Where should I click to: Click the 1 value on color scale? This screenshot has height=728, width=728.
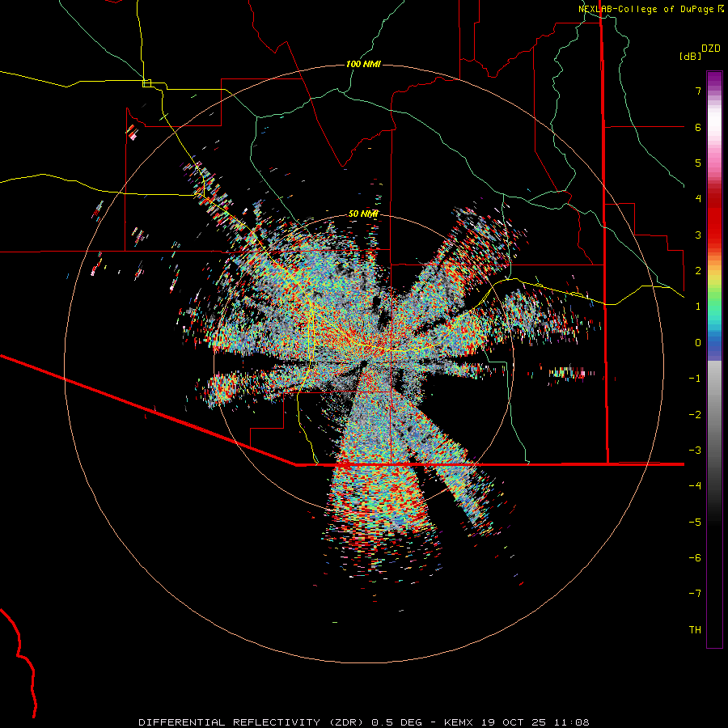[x=698, y=307]
